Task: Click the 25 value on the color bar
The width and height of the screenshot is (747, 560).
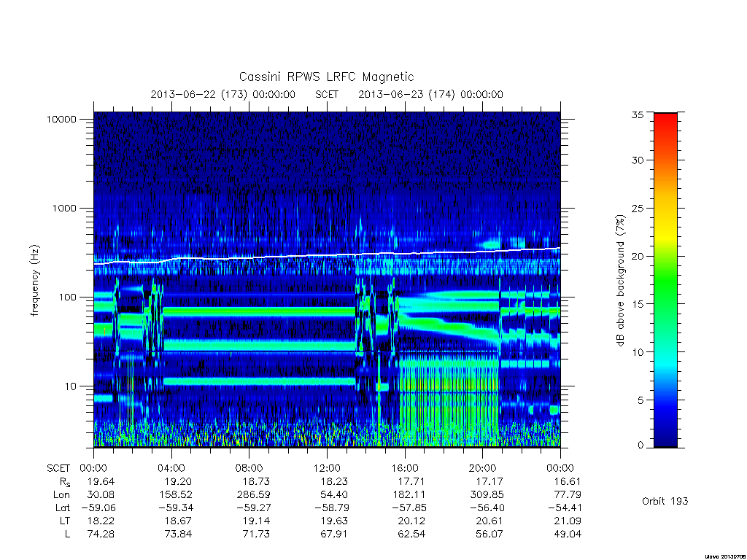Action: pos(638,208)
